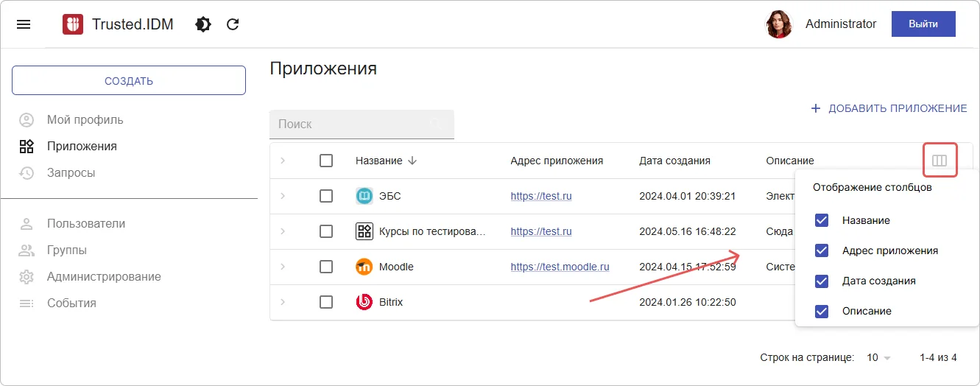
Task: Click ДОБАВИТЬ ПРИЛОЖЕНИЕ button
Action: (889, 108)
